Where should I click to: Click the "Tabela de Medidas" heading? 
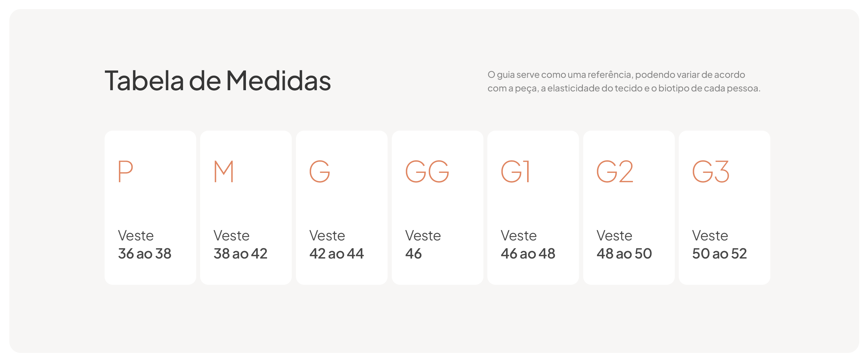point(218,80)
